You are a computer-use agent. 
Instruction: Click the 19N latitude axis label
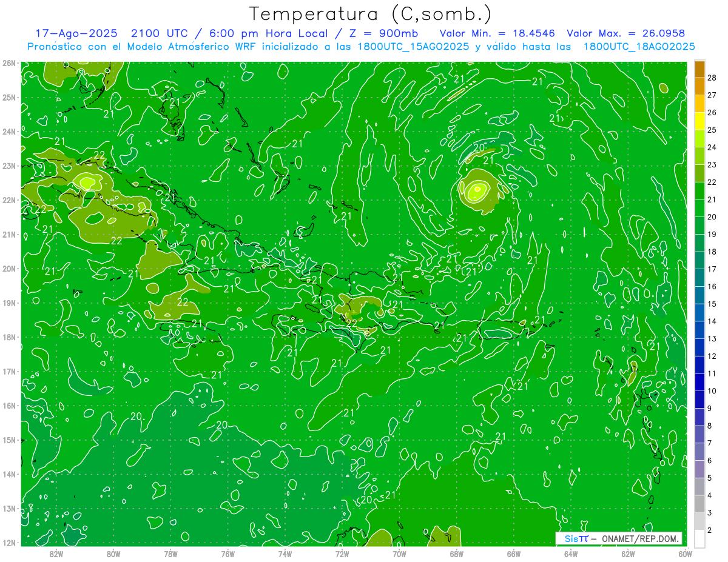[9, 303]
